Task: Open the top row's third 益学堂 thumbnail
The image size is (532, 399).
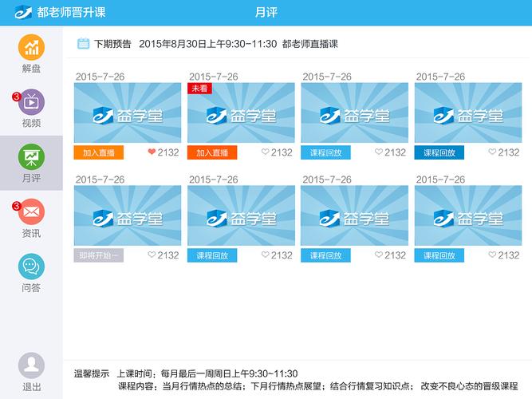Action: pos(355,113)
